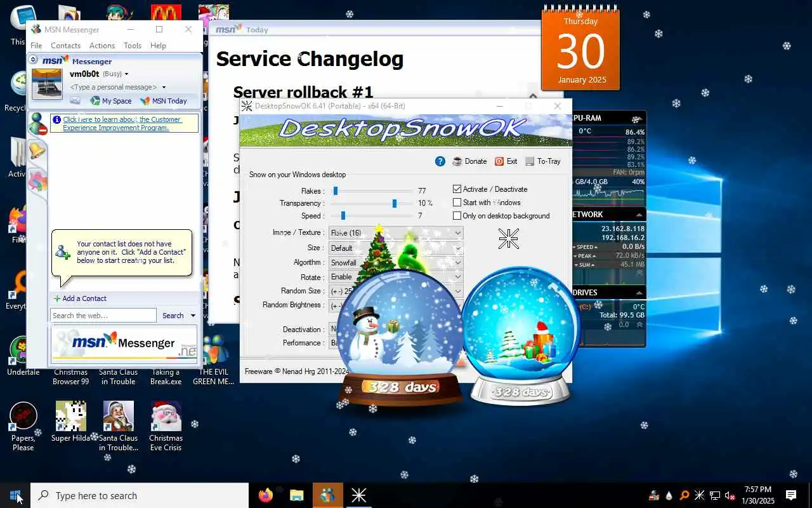This screenshot has height=508, width=812.
Task: Click the large snowflake preview icon
Action: tap(508, 239)
